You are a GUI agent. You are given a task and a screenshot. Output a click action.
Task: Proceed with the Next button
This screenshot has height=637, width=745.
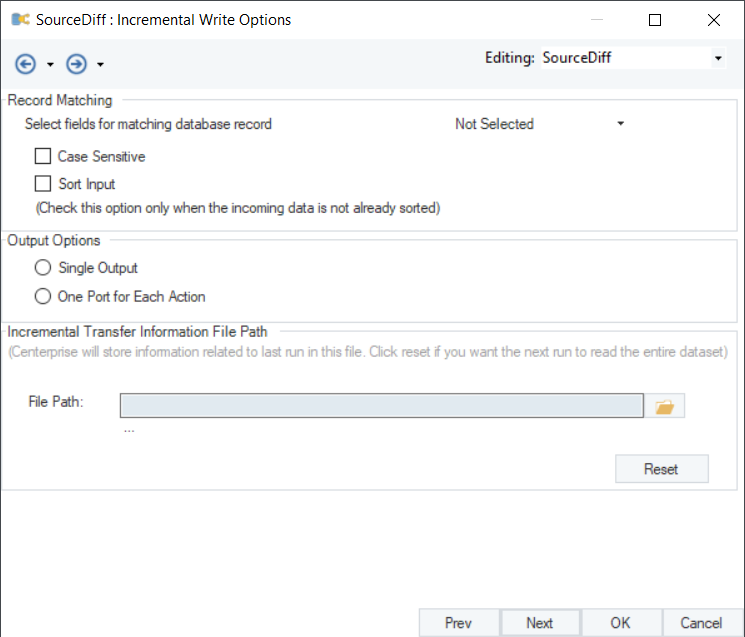pos(540,622)
